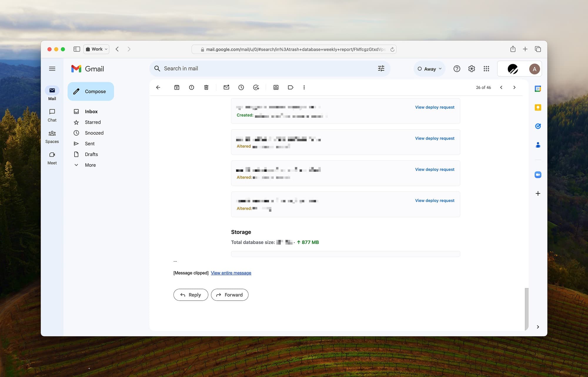Open the Snoozed mail section
Screen dimensions: 588x377
(x=94, y=133)
